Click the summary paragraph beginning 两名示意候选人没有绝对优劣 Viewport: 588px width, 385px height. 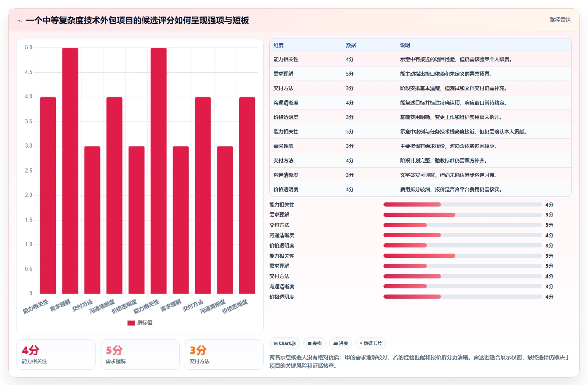pyautogui.click(x=420, y=361)
